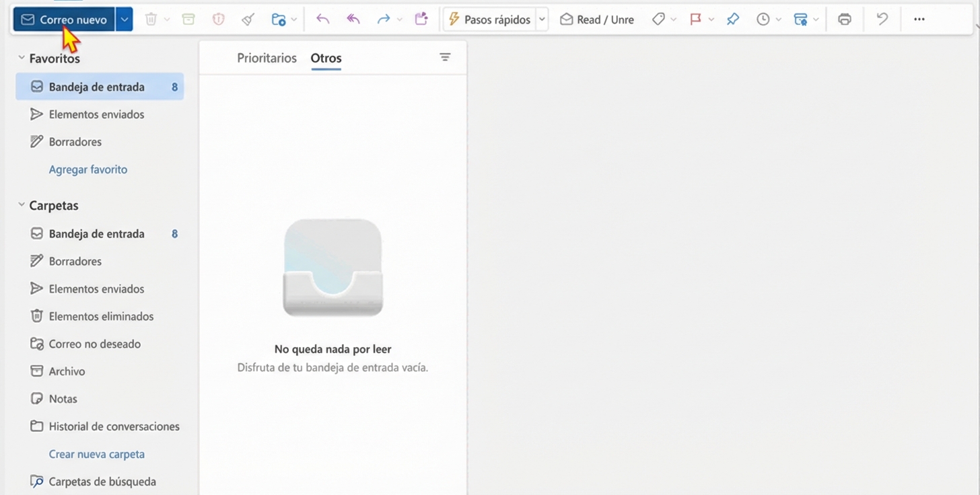The image size is (980, 495).
Task: Pin message with the pin icon
Action: pyautogui.click(x=733, y=20)
